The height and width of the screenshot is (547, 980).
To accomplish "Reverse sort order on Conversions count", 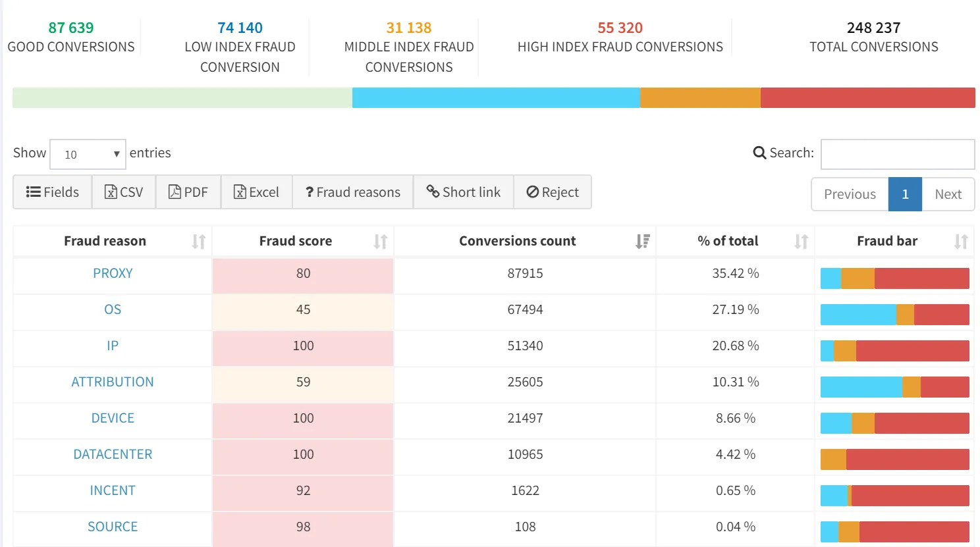I will click(642, 241).
